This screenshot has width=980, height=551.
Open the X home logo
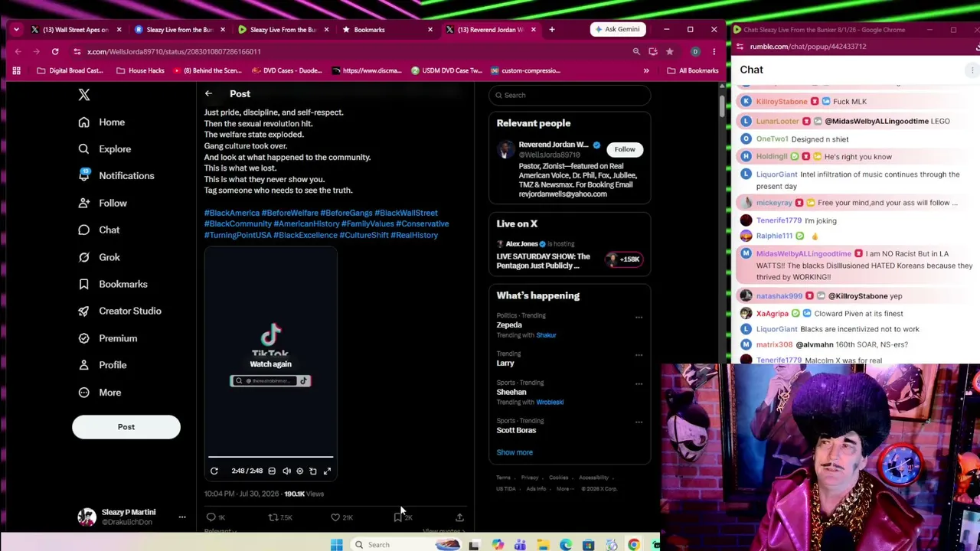[x=84, y=95]
